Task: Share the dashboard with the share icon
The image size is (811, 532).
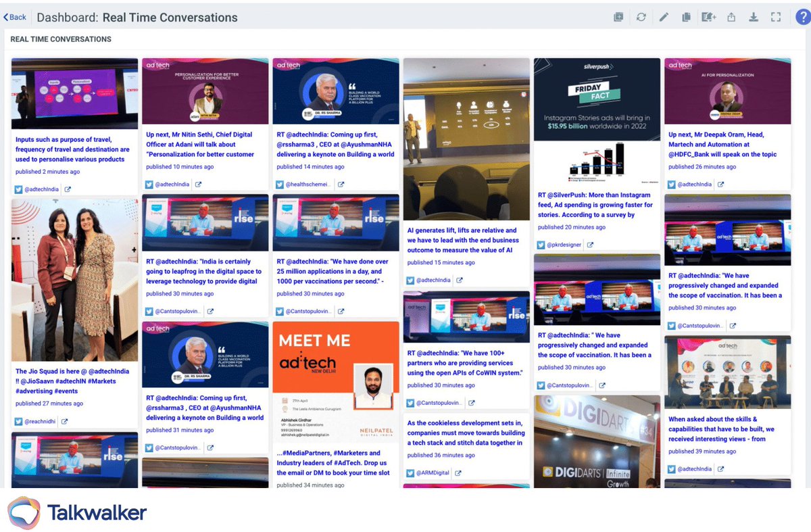Action: coord(731,18)
